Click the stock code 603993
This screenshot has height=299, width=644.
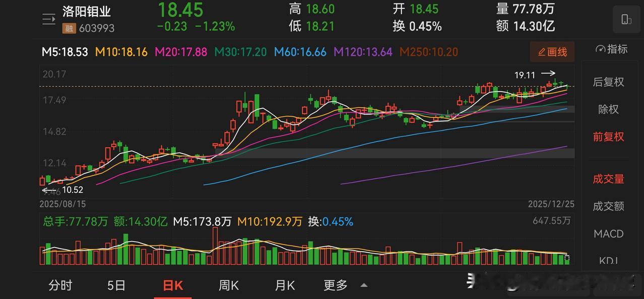96,28
